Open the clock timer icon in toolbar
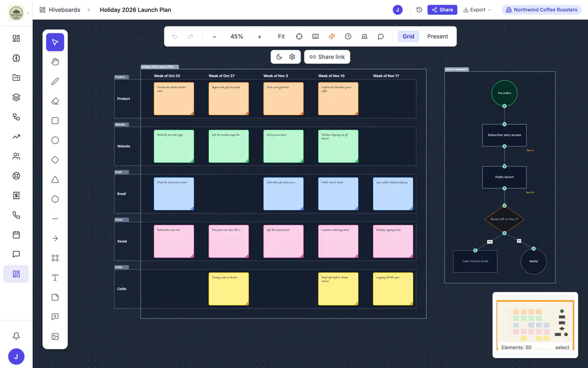This screenshot has width=588, height=368. pyautogui.click(x=348, y=36)
